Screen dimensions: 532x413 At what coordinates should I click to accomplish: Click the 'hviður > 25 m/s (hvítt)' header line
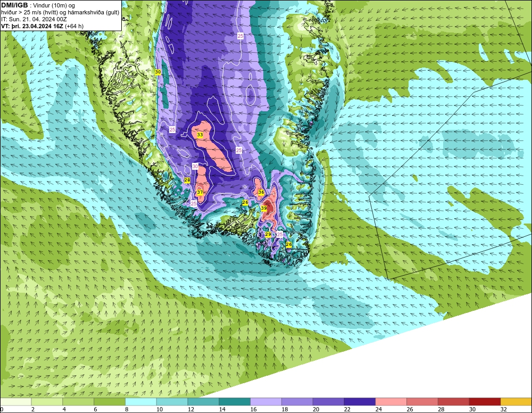click(x=60, y=12)
